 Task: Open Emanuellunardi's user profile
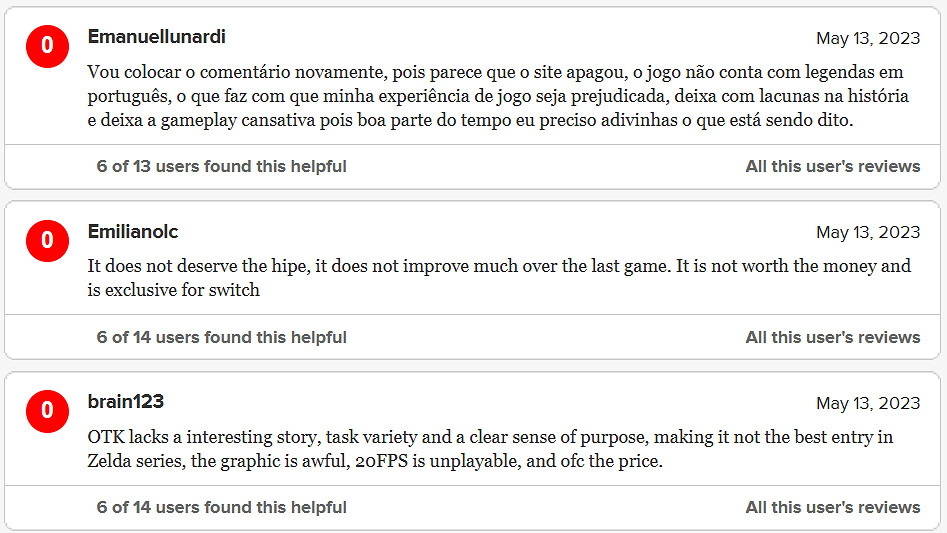[157, 37]
